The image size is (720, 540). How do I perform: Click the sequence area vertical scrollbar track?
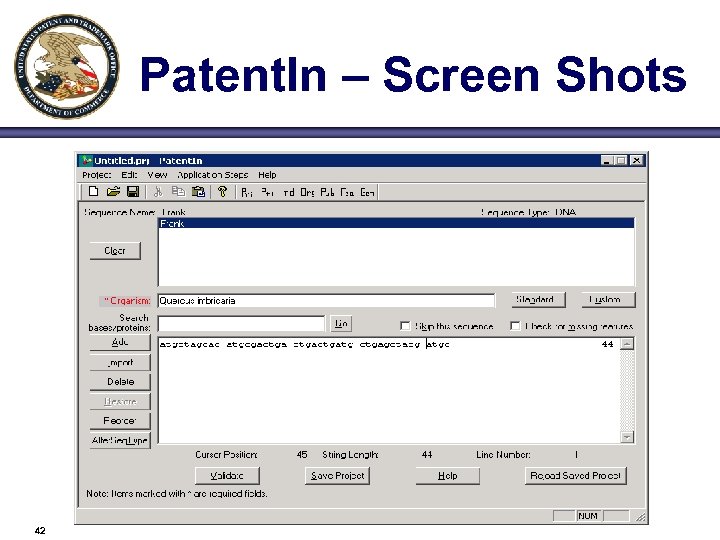pyautogui.click(x=627, y=390)
